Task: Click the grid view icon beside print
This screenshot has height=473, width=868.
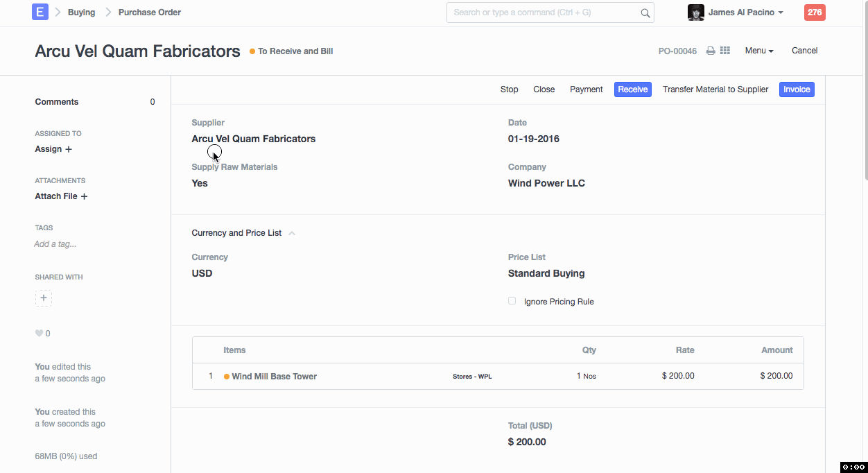Action: [725, 51]
